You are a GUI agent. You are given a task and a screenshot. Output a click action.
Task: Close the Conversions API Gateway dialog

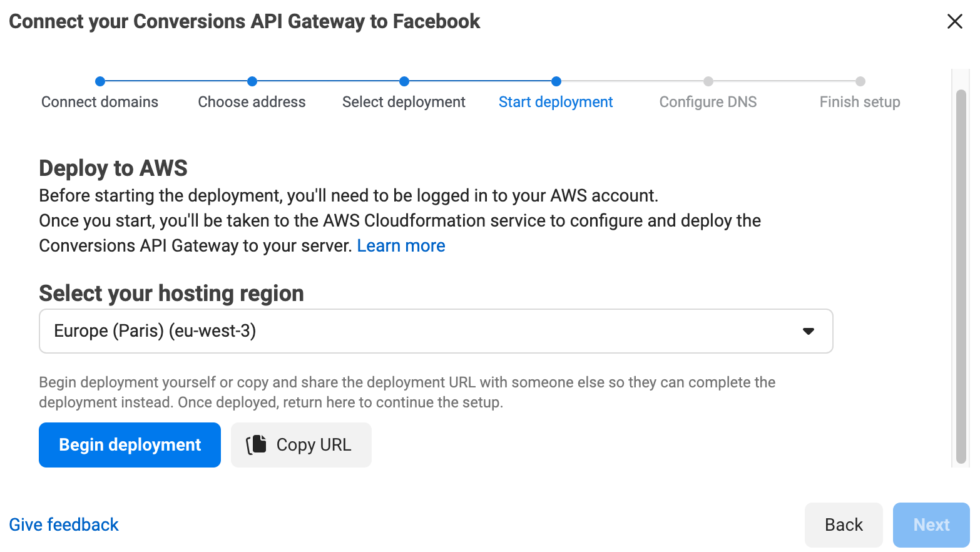(954, 21)
